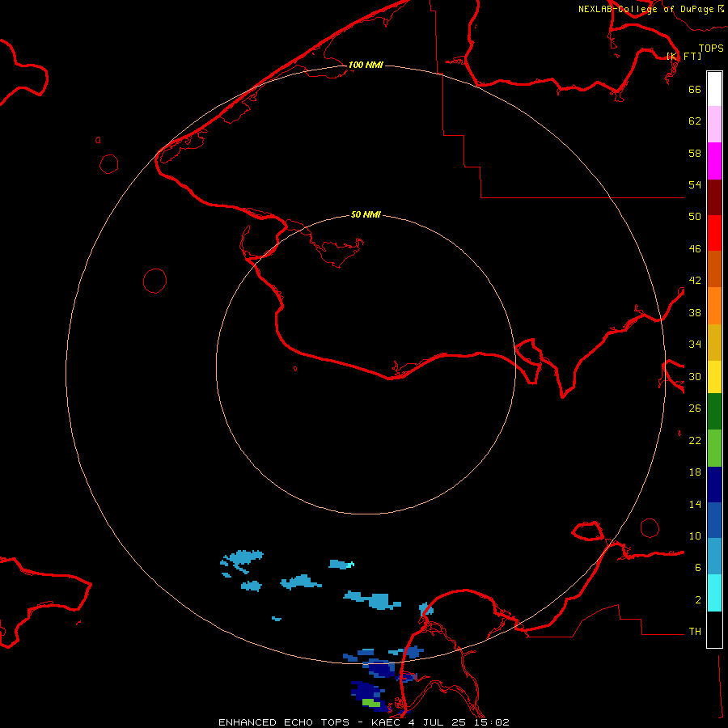Viewport: 728px width, 728px height.
Task: Click the "58" legend value
Action: click(695, 153)
